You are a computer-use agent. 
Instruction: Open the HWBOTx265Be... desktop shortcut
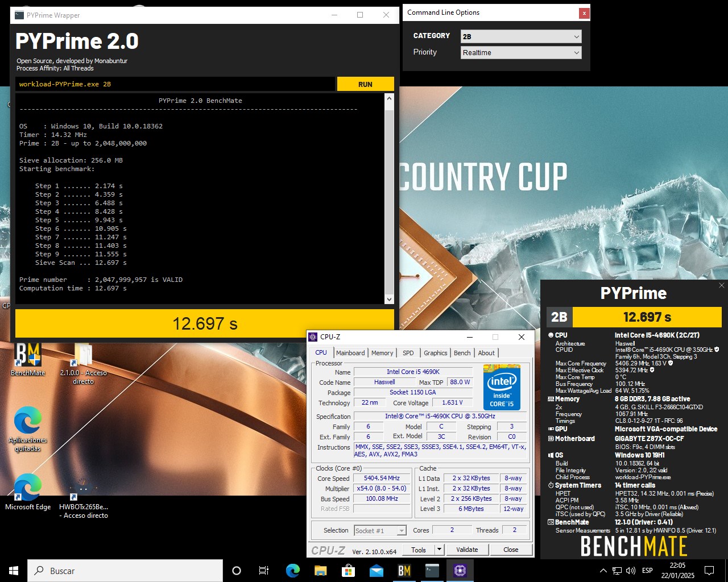(x=83, y=498)
